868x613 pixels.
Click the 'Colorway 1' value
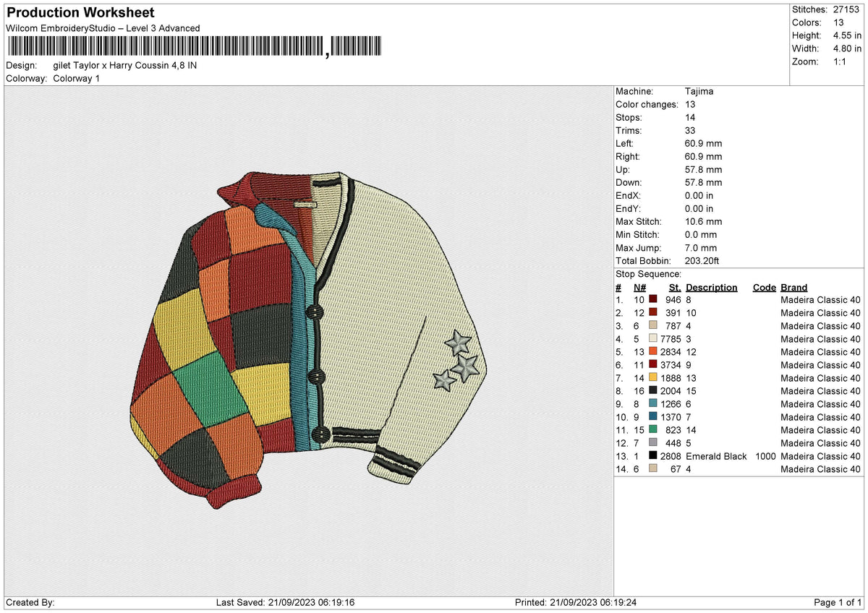point(77,78)
